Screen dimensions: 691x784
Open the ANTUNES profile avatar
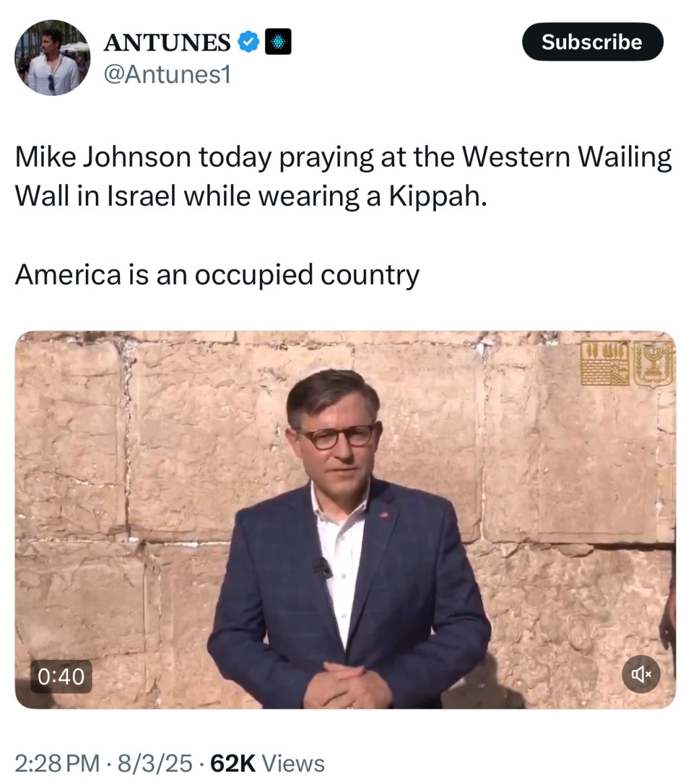point(52,57)
